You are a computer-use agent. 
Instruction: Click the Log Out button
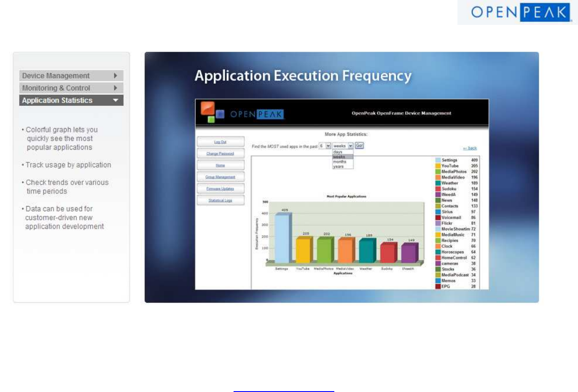pyautogui.click(x=220, y=142)
